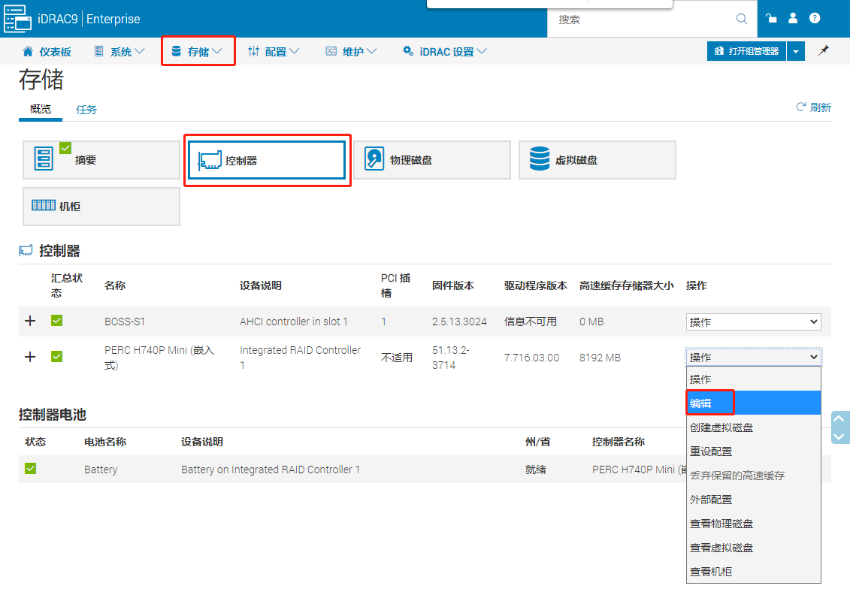Click the 打开组管理器 button
850x616 pixels.
click(746, 50)
